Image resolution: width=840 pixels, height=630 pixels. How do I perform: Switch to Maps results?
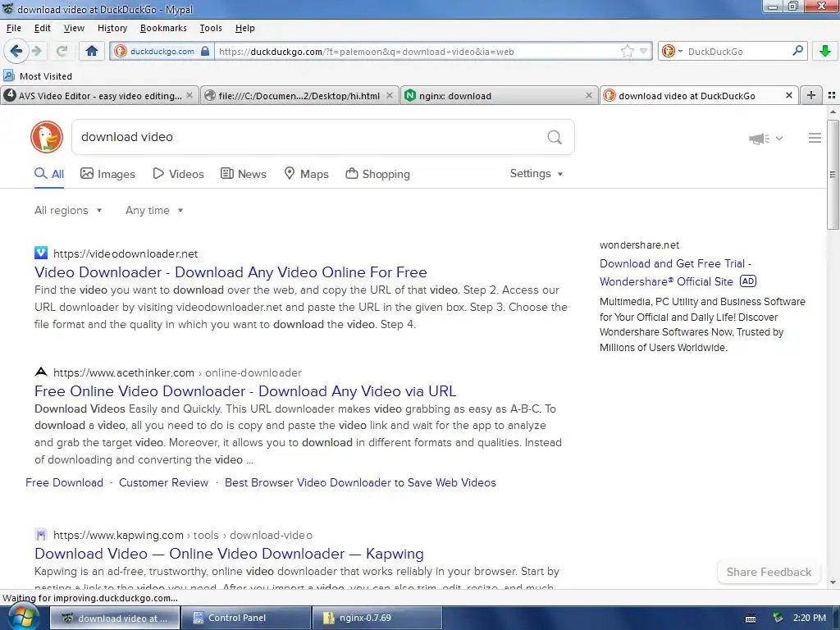coord(306,174)
